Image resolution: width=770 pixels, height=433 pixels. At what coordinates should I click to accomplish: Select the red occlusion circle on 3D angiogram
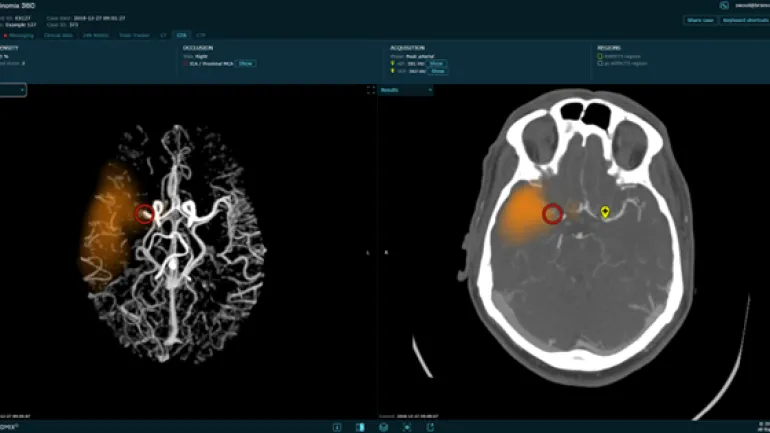click(144, 213)
